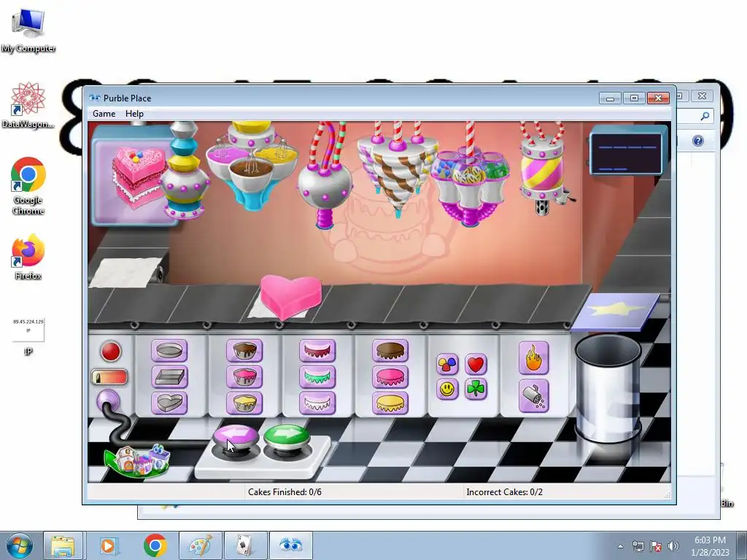Click the red round stop button
This screenshot has height=560, width=747.
pyautogui.click(x=111, y=351)
